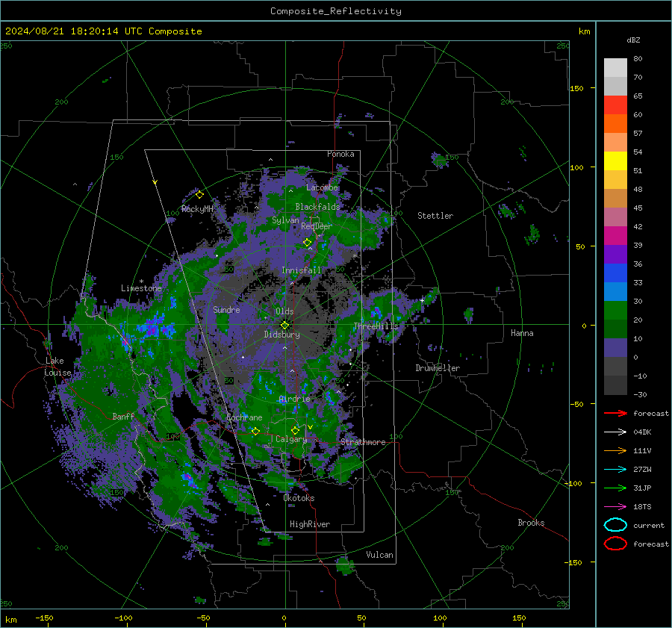Click the RedDeer city label
Viewport: 672px width, 628px height.
(x=317, y=226)
